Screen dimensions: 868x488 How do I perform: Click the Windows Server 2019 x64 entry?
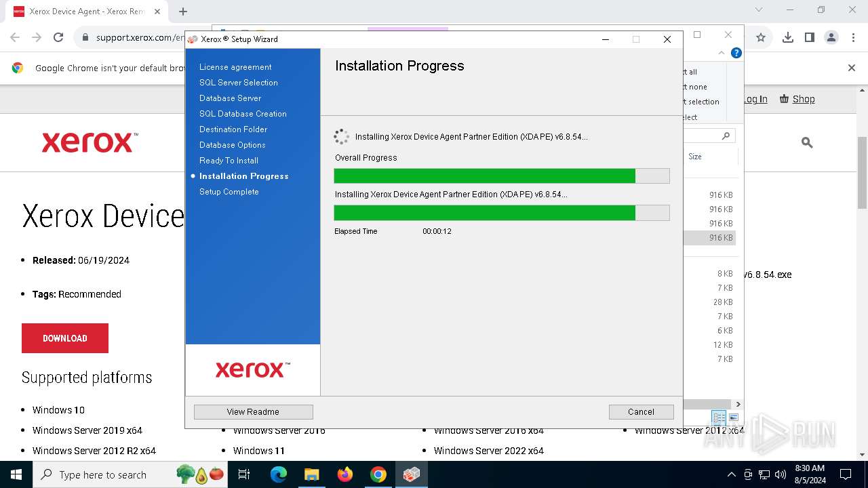[87, 430]
